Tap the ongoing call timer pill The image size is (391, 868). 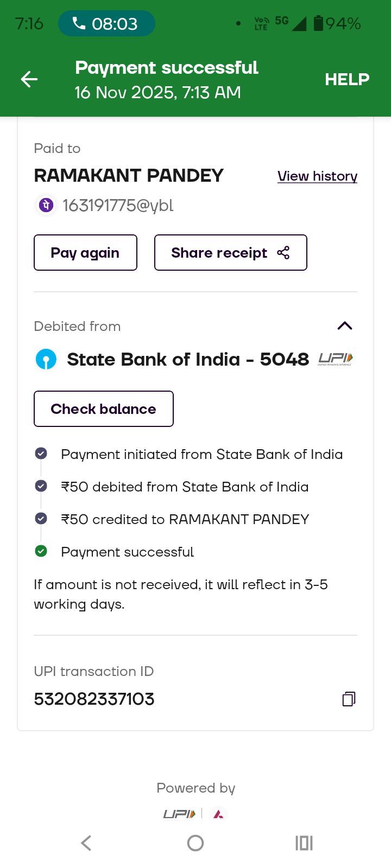(106, 24)
